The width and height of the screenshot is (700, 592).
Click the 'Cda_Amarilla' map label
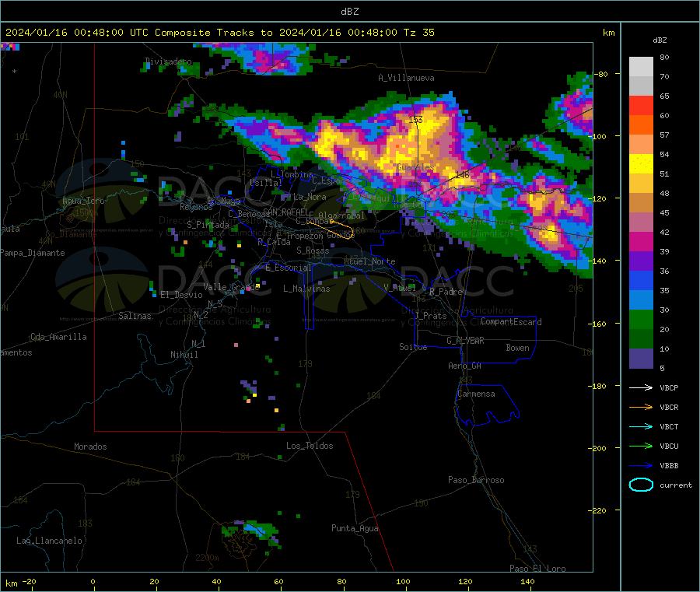(58, 337)
